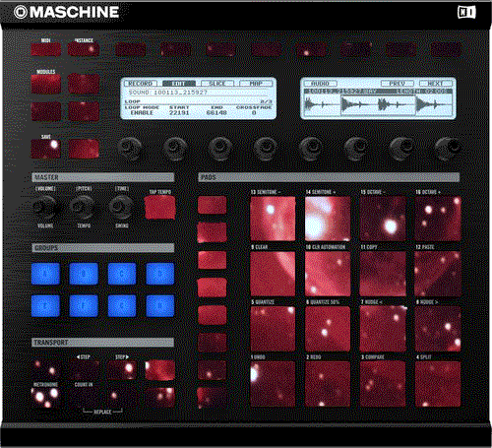The image size is (492, 448).
Task: Push the SAVE button
Action: click(x=46, y=149)
